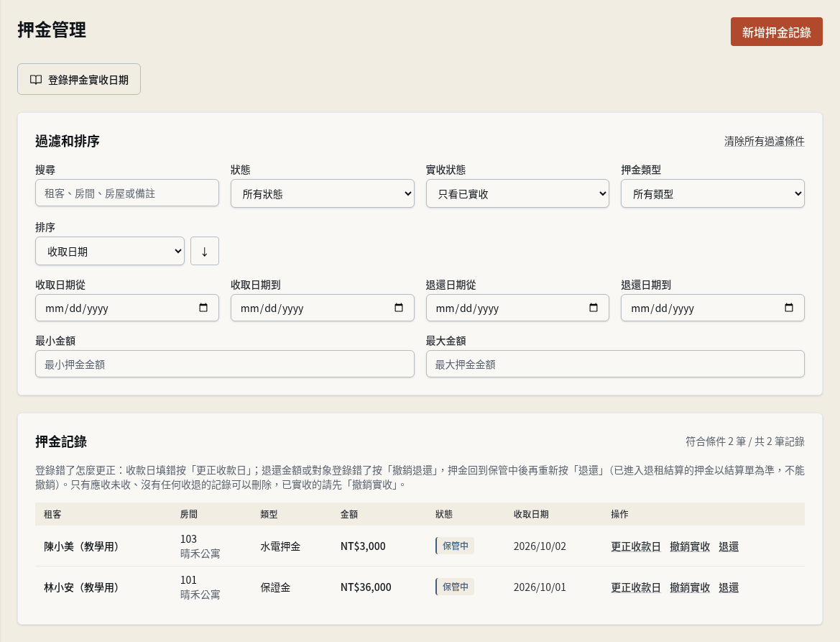
Task: Click the 租客 column header
Action: point(52,514)
